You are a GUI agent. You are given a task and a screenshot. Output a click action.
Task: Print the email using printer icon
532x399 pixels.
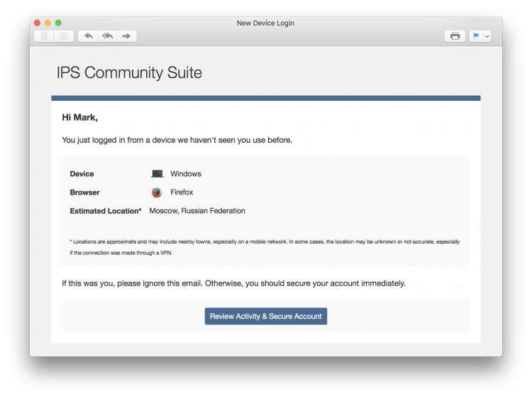pos(455,36)
